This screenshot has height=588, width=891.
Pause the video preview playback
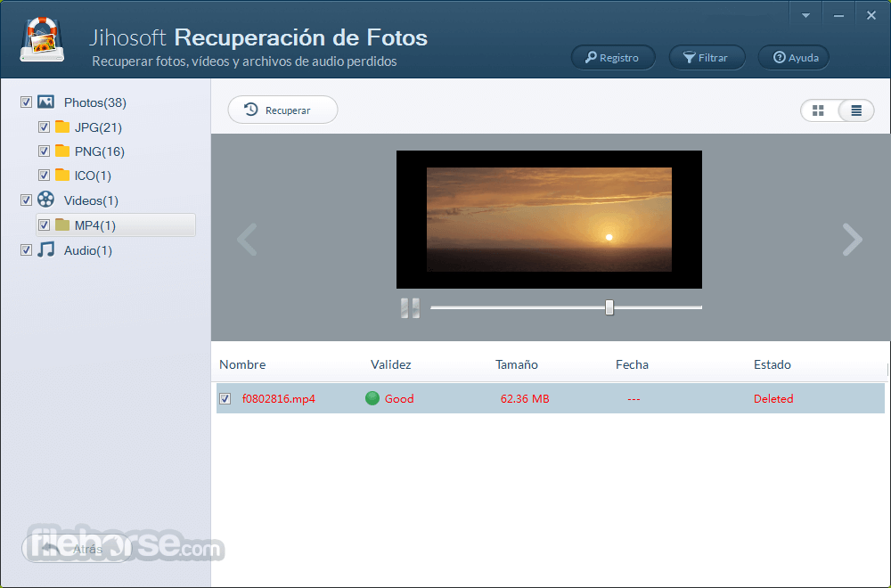point(410,308)
